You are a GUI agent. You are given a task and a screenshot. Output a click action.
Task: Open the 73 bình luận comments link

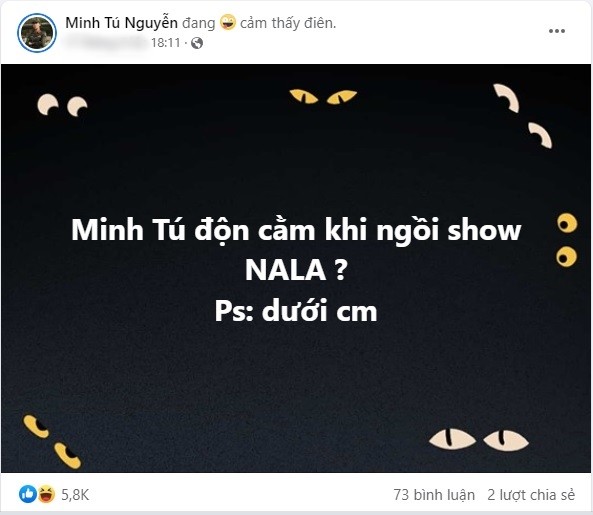434,495
